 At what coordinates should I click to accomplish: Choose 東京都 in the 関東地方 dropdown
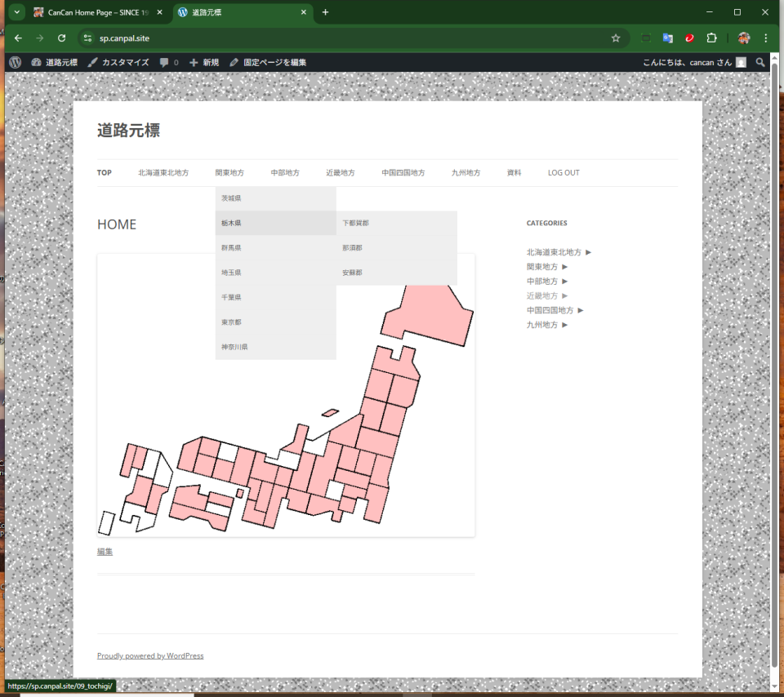(231, 322)
